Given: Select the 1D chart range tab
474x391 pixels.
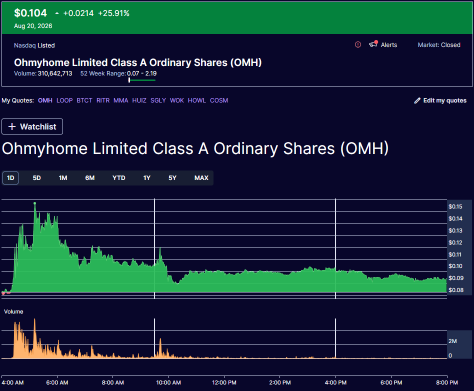Looking at the screenshot, I should pos(11,178).
